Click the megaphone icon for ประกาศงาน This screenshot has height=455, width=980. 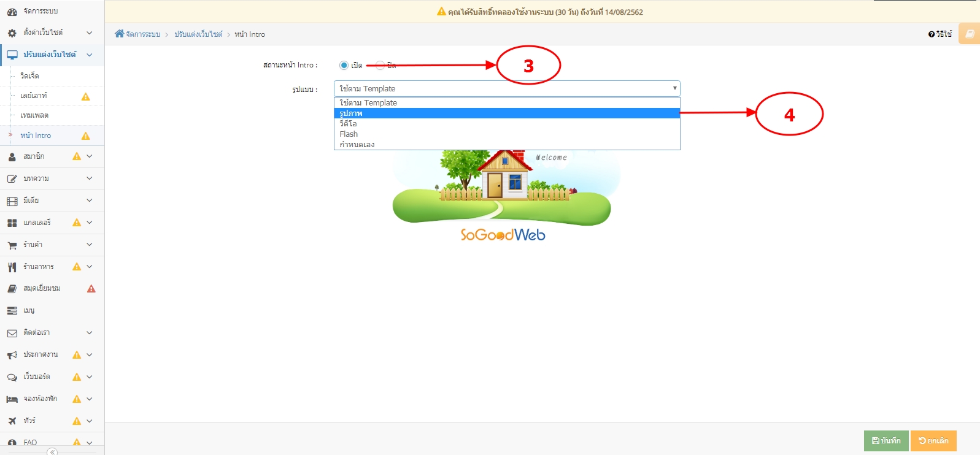pyautogui.click(x=12, y=355)
